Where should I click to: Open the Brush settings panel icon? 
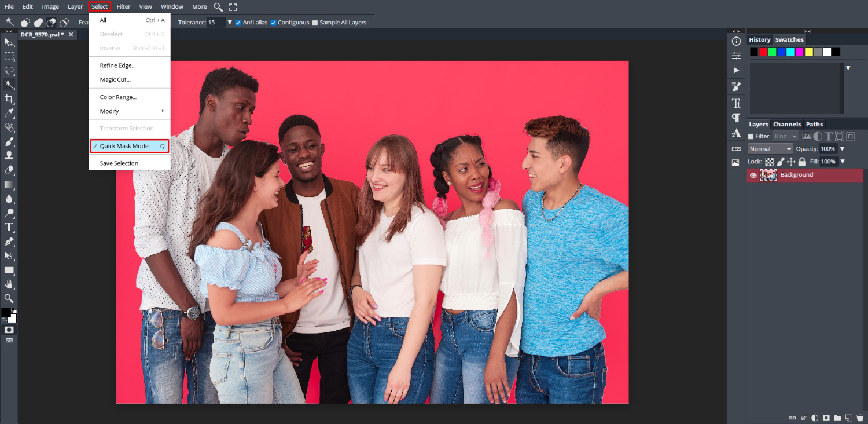(736, 86)
